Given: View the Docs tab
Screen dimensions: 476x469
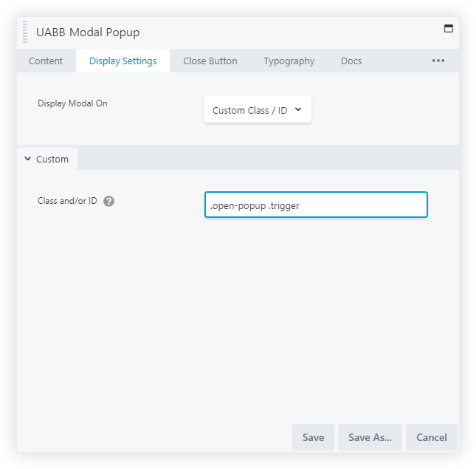Looking at the screenshot, I should pos(351,61).
